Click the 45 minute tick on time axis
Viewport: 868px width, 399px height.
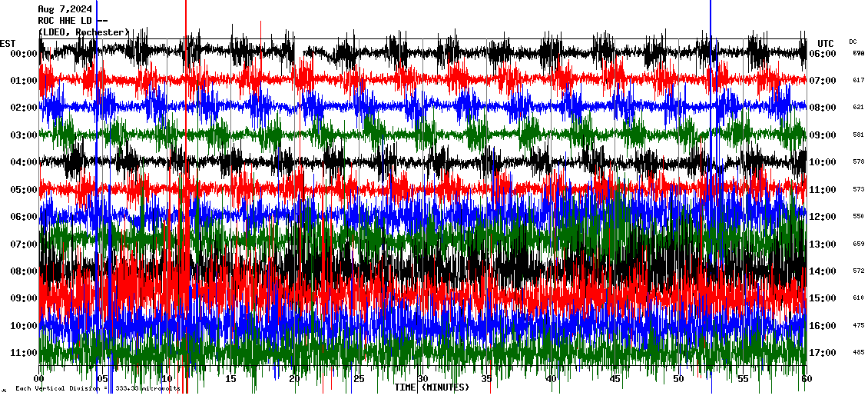pyautogui.click(x=615, y=380)
